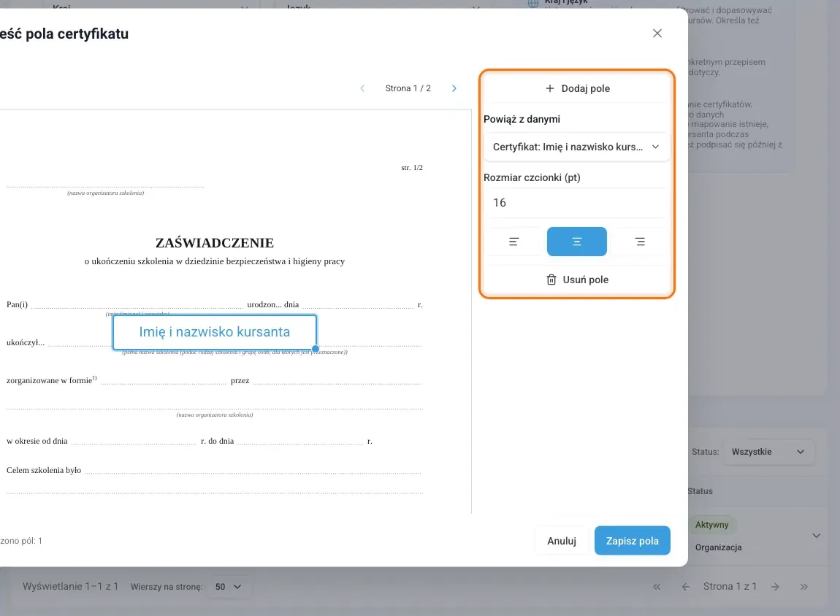Select center text alignment
Image resolution: width=840 pixels, height=616 pixels.
577,242
